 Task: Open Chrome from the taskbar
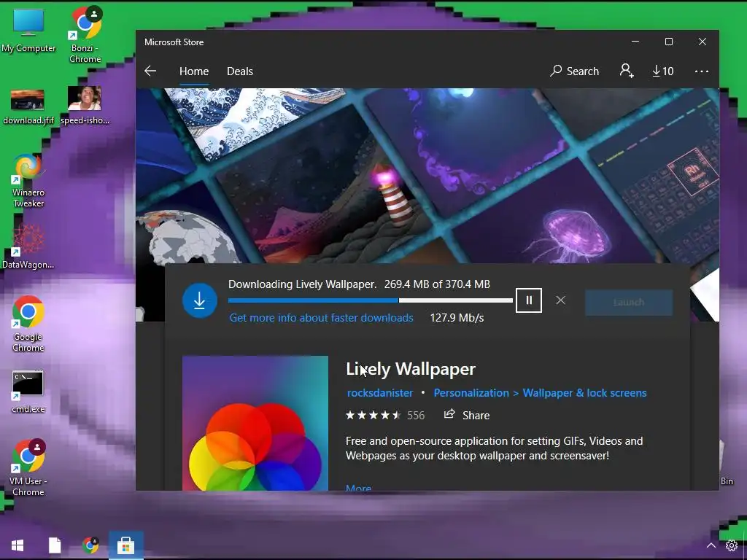90,545
